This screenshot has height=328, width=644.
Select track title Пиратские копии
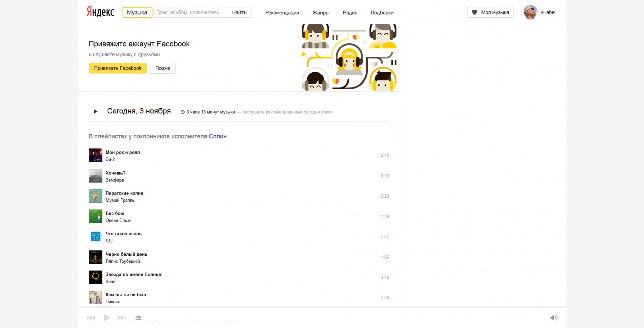coord(124,193)
